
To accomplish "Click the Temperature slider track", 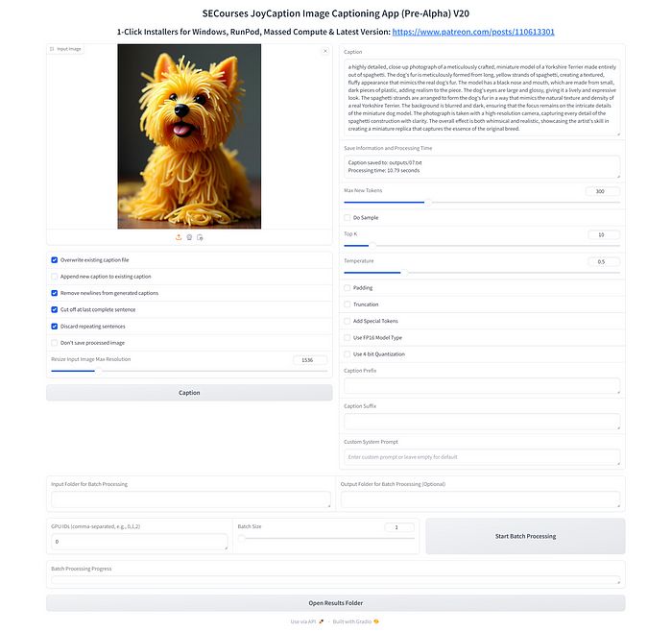I will point(480,273).
